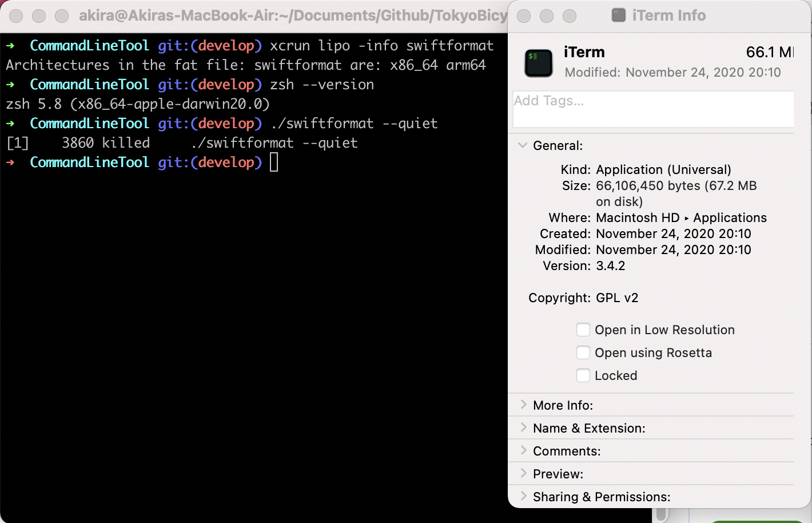812x523 pixels.
Task: Click the Add Tags field
Action: (653, 109)
